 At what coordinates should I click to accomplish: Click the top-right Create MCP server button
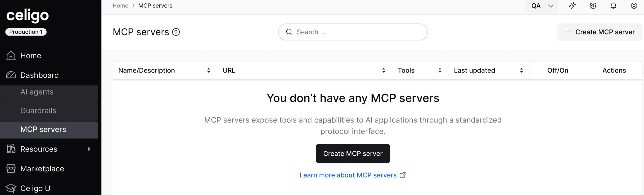coord(599,32)
